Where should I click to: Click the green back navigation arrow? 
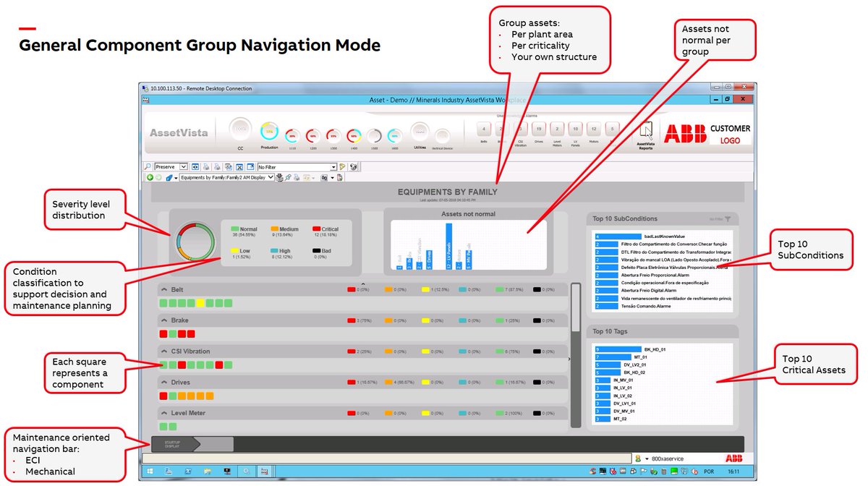click(x=149, y=176)
